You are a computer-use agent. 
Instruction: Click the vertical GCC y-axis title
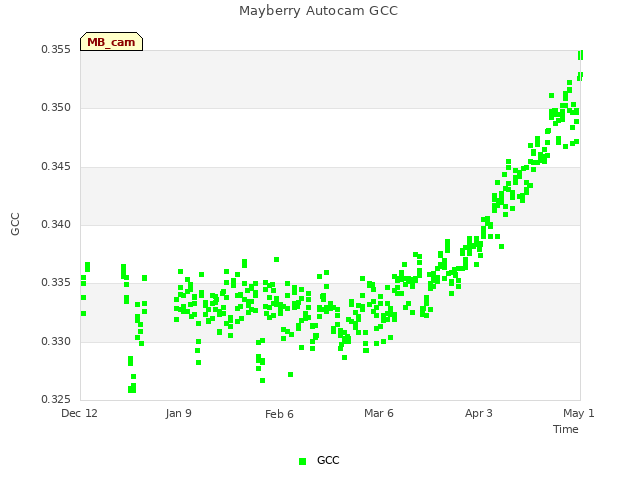click(15, 224)
